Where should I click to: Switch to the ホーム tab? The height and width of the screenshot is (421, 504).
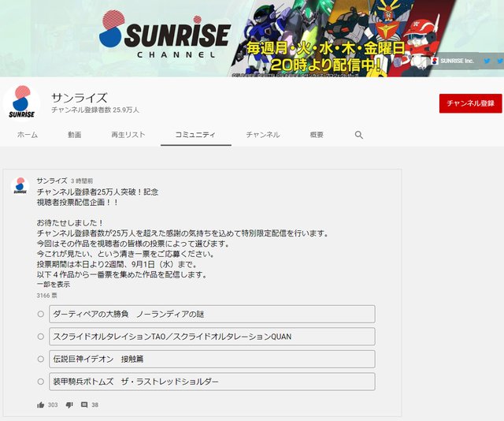point(28,135)
